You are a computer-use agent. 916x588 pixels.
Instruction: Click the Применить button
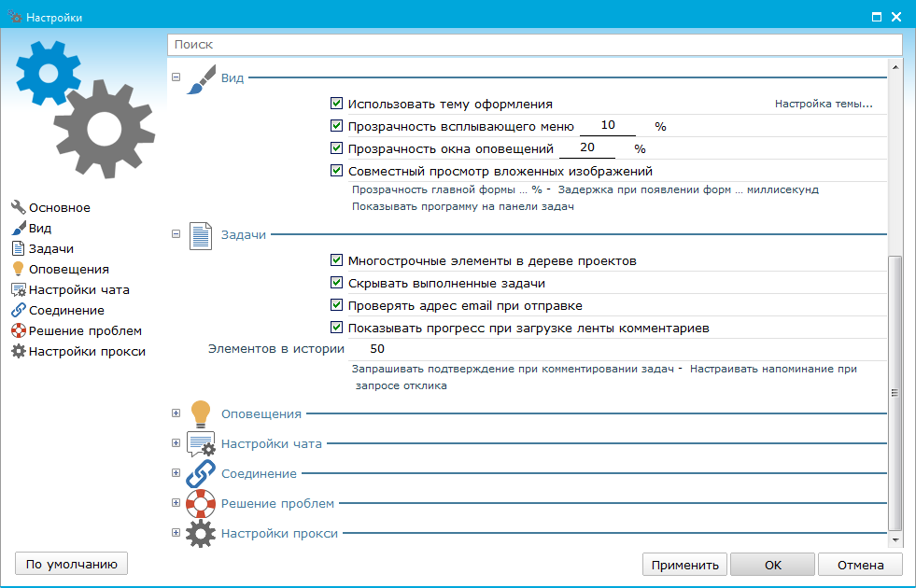tap(684, 565)
